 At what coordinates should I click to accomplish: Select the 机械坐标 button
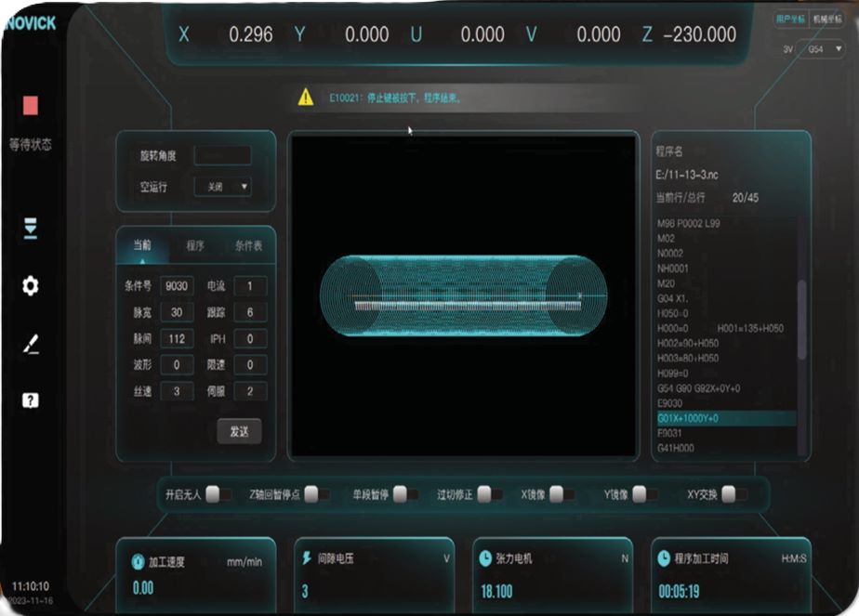(826, 19)
